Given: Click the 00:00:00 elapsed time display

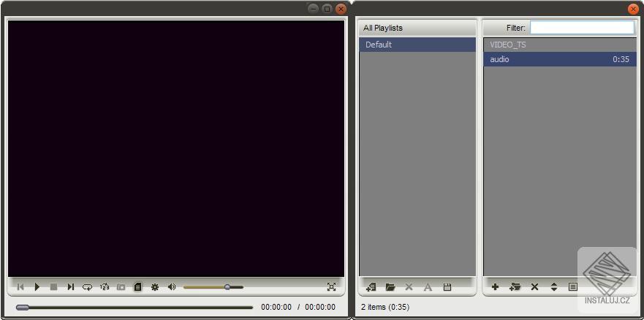Looking at the screenshot, I should click(x=276, y=308).
